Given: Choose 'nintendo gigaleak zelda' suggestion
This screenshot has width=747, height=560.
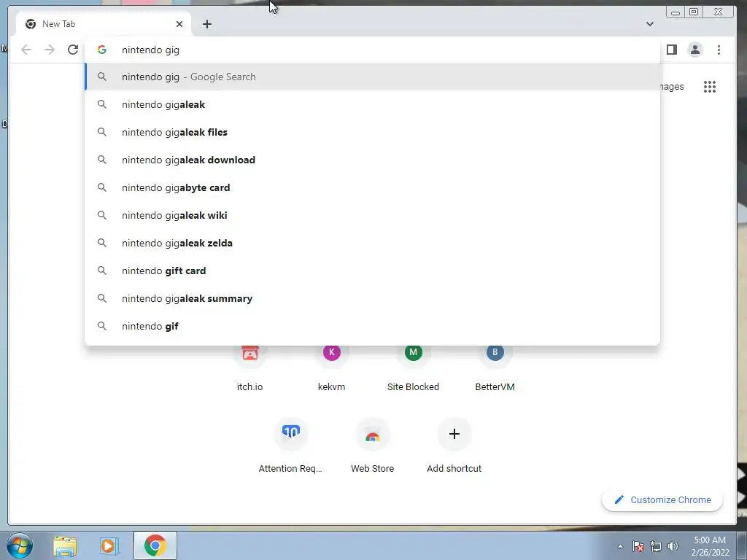Looking at the screenshot, I should coord(373,242).
